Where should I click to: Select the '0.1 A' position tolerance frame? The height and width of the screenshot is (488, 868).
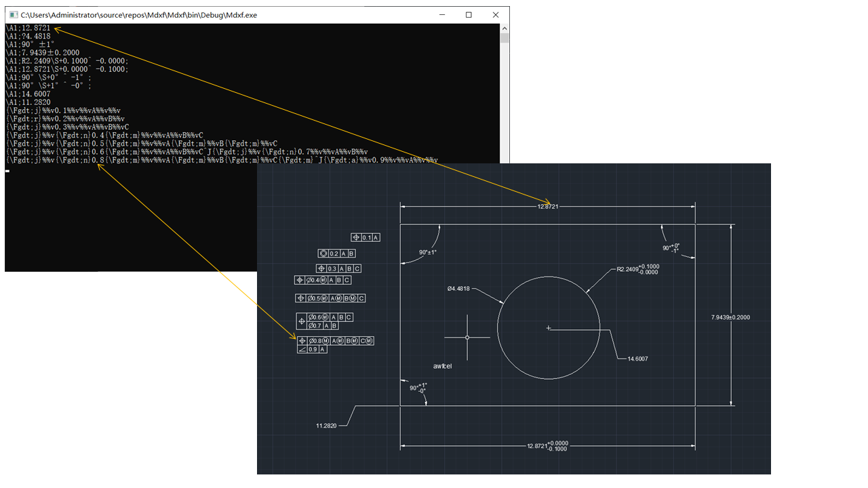point(366,238)
